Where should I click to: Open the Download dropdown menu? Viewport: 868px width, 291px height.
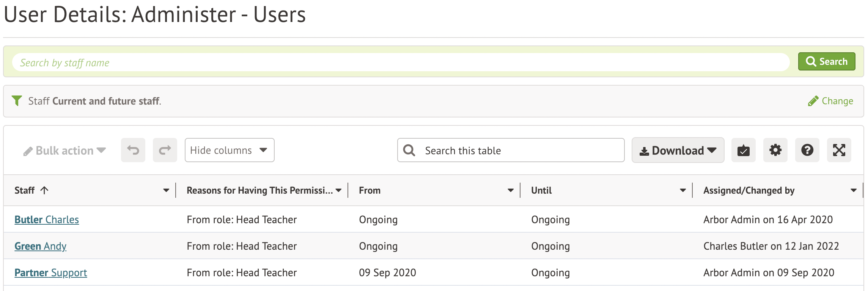coord(678,150)
